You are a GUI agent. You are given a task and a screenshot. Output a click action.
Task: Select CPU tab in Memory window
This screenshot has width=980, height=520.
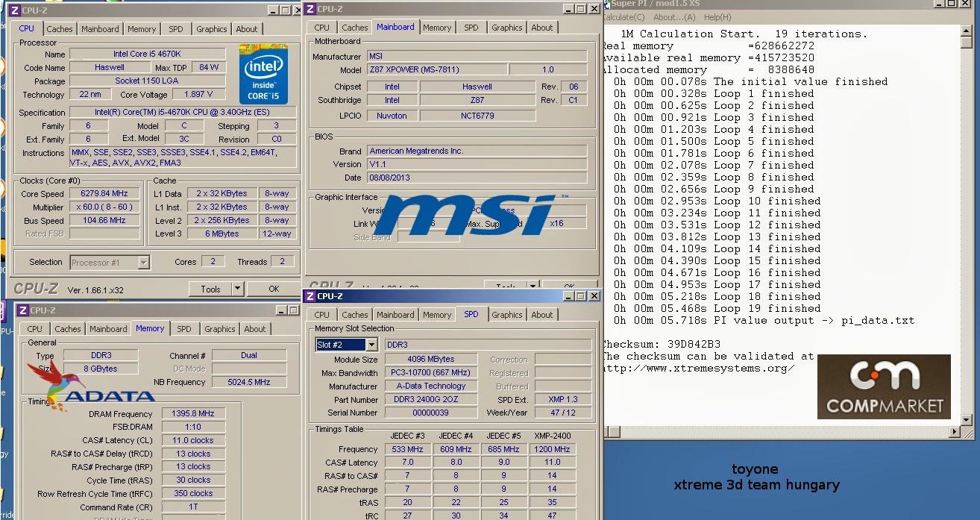pos(35,329)
